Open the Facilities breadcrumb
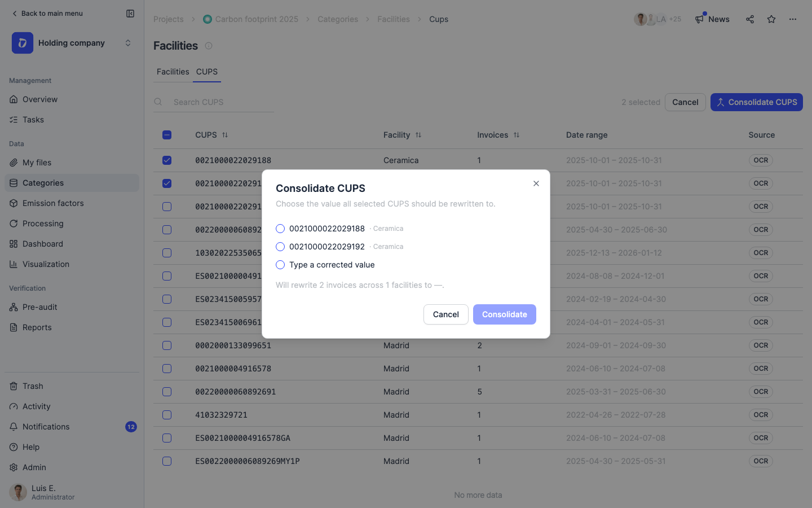This screenshot has height=508, width=812. pos(394,19)
